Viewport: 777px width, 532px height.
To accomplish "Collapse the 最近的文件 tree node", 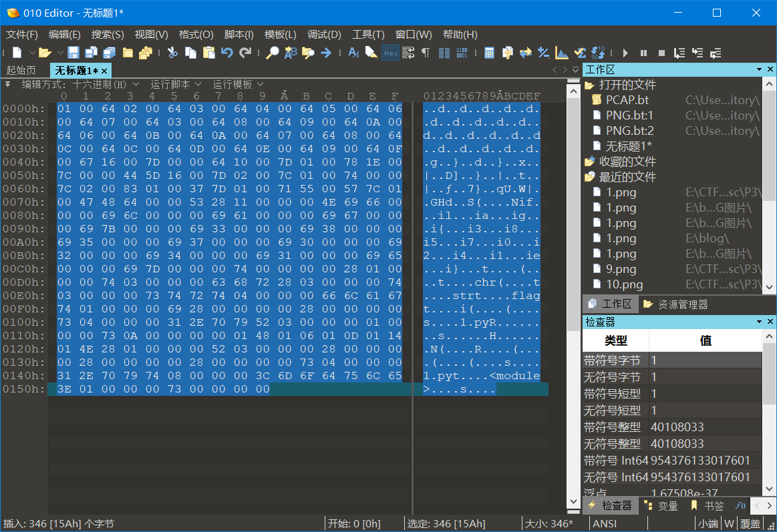I will click(x=589, y=177).
